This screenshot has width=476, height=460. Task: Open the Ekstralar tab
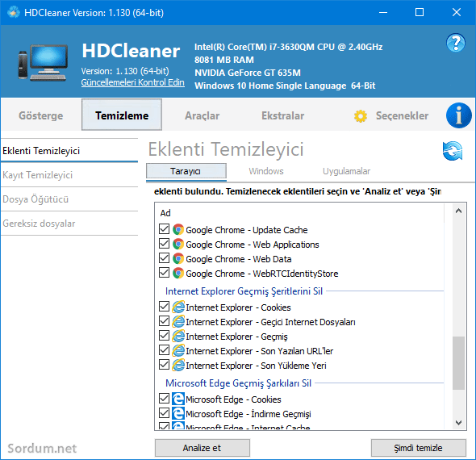point(282,115)
